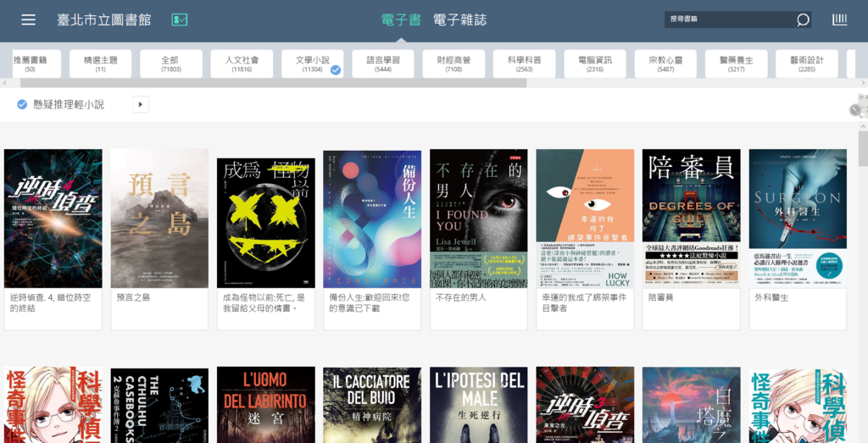Select the 精選主題 category
Viewport: 868px width, 443px height.
pyautogui.click(x=100, y=64)
